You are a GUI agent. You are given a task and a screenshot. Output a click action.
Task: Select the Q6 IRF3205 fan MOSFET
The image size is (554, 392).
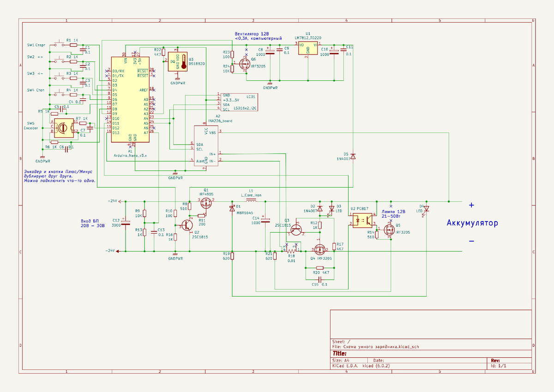tap(244, 63)
